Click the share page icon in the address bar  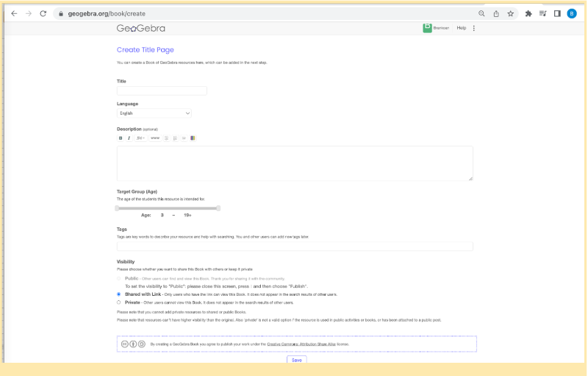(x=496, y=14)
